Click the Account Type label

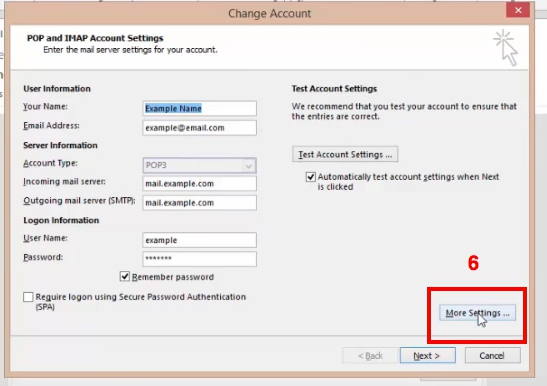coord(50,163)
